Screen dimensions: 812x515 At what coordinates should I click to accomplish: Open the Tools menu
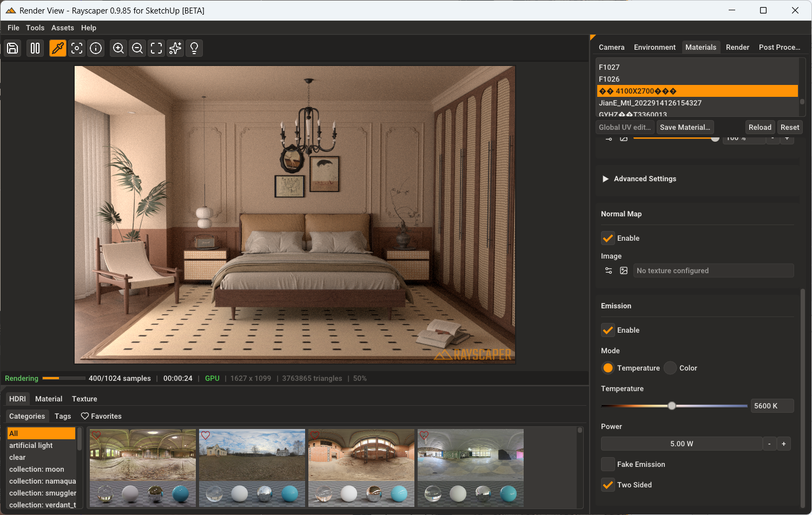click(35, 28)
